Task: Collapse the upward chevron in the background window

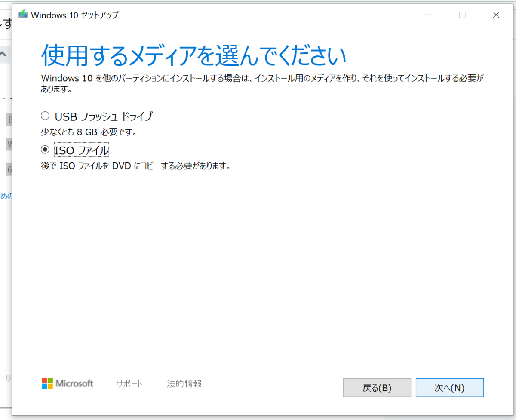Action: pos(3,54)
